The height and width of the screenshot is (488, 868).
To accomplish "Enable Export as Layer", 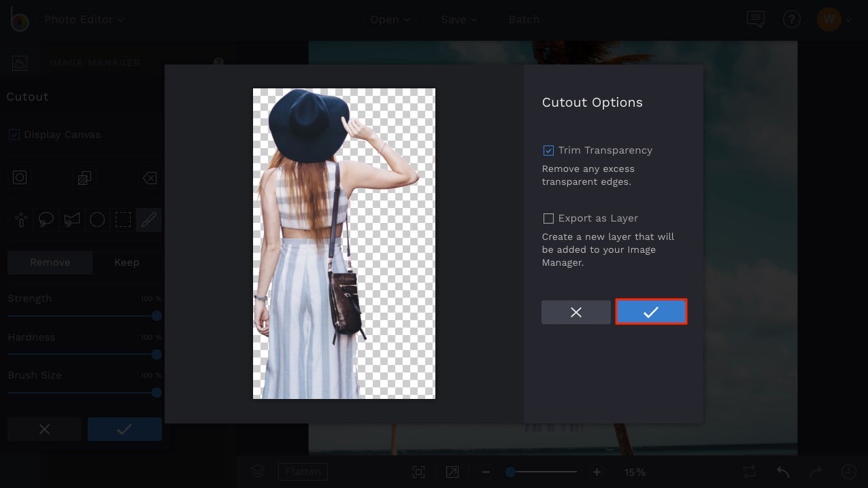I will 548,218.
